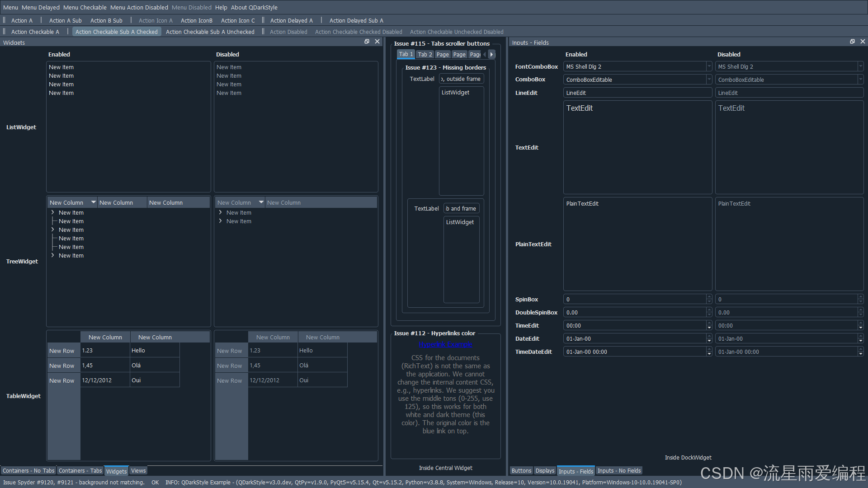Close the Inputs - Fields dock panel
Image resolution: width=868 pixels, height=488 pixels.
(x=863, y=42)
